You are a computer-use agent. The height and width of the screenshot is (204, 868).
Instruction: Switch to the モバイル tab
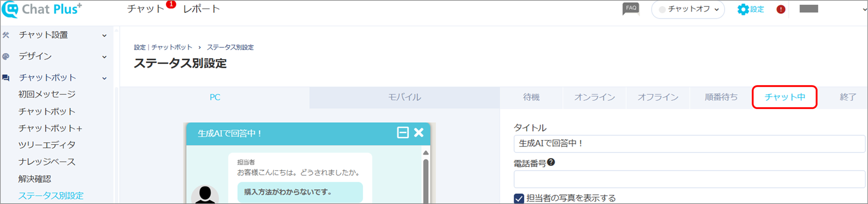[x=405, y=97]
